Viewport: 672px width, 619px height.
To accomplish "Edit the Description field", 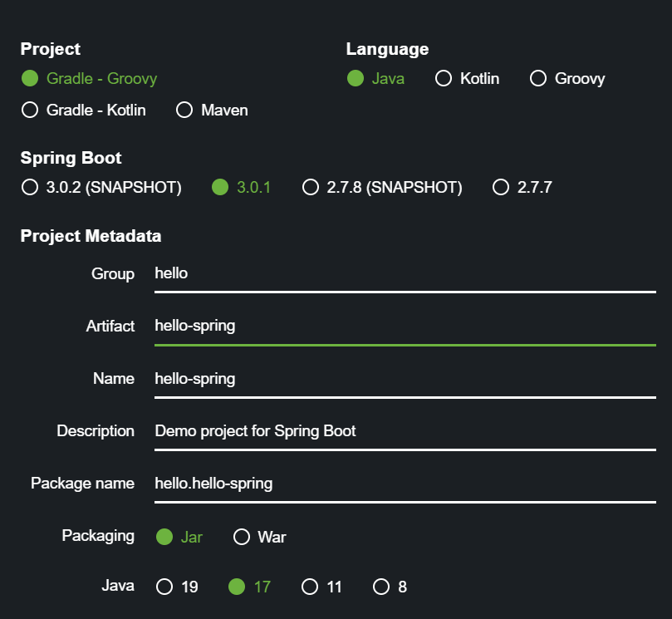I will pyautogui.click(x=405, y=431).
